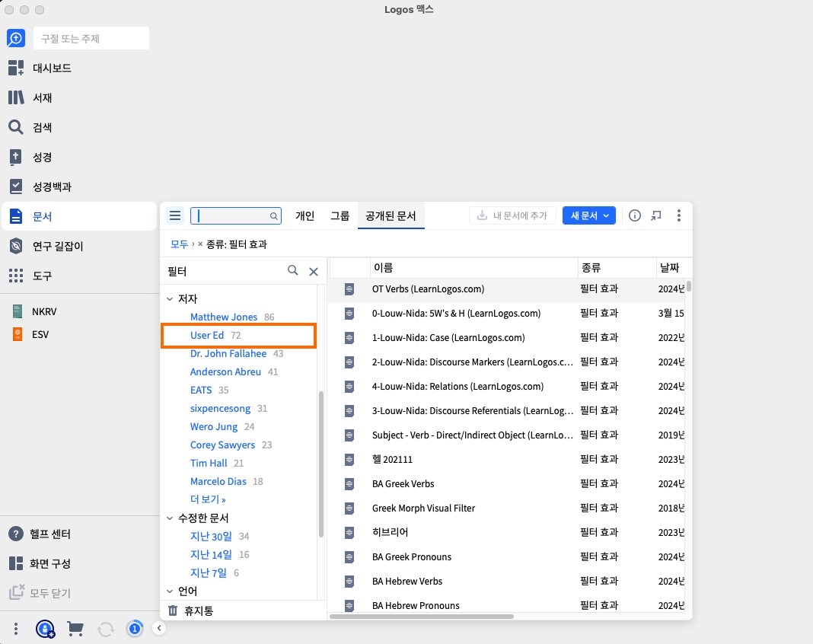Close the filter (필터) sidebar with X
The height and width of the screenshot is (644, 813).
[x=314, y=271]
